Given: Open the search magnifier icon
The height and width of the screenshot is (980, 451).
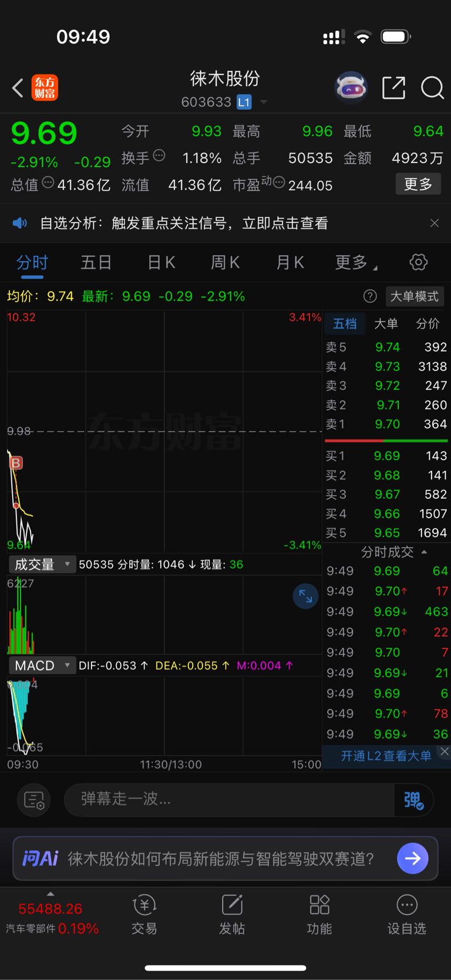Looking at the screenshot, I should coord(432,88).
